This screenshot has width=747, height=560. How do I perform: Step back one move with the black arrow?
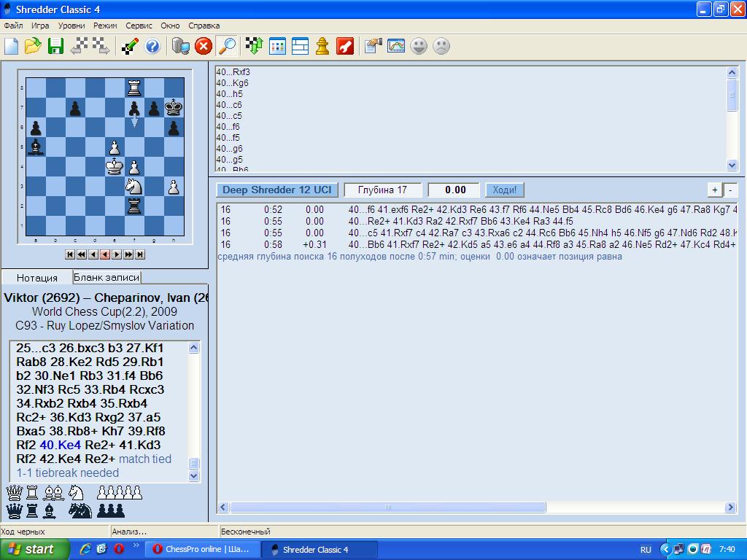click(x=93, y=254)
